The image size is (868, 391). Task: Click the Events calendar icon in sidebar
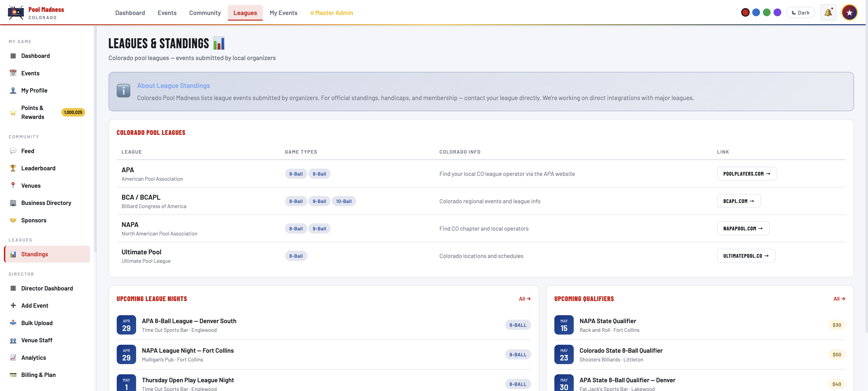point(13,73)
